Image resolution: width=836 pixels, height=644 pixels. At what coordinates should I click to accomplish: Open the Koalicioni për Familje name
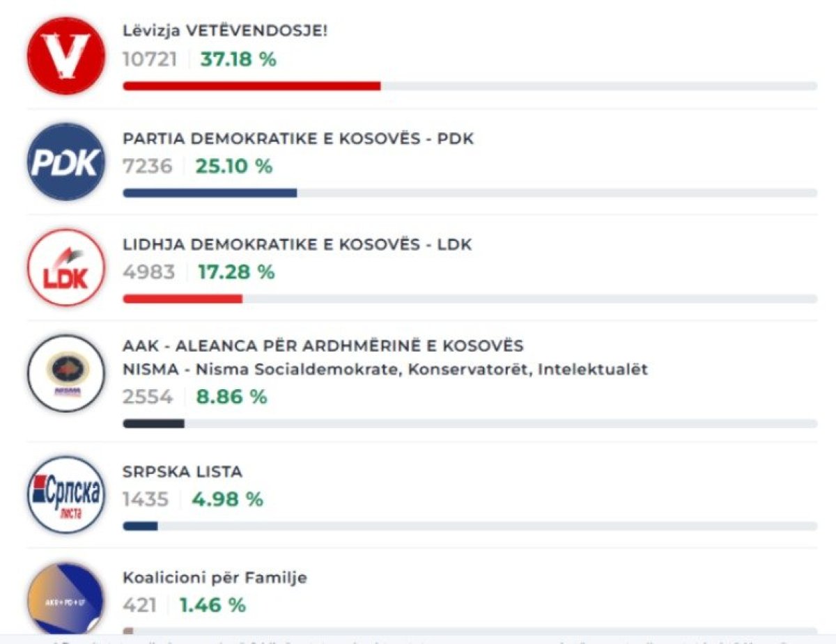[x=215, y=578]
